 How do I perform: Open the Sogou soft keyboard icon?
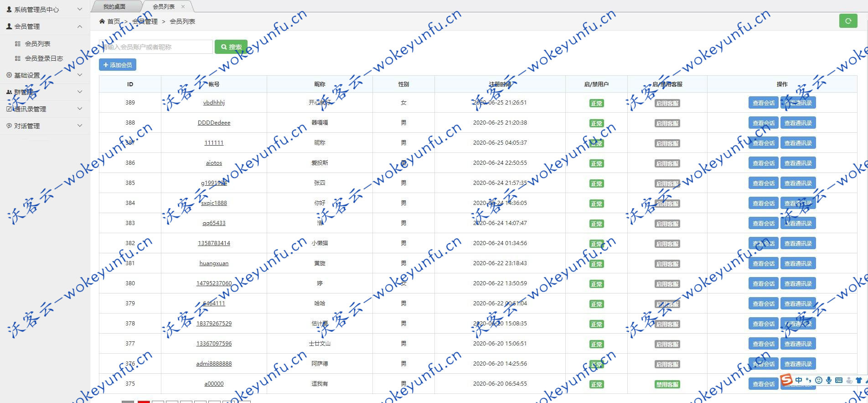click(838, 380)
